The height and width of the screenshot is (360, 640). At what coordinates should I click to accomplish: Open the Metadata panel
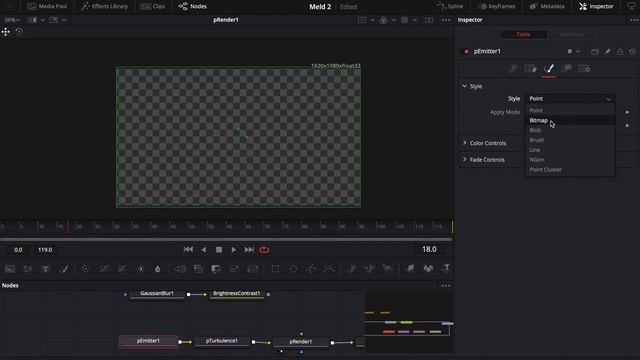547,6
